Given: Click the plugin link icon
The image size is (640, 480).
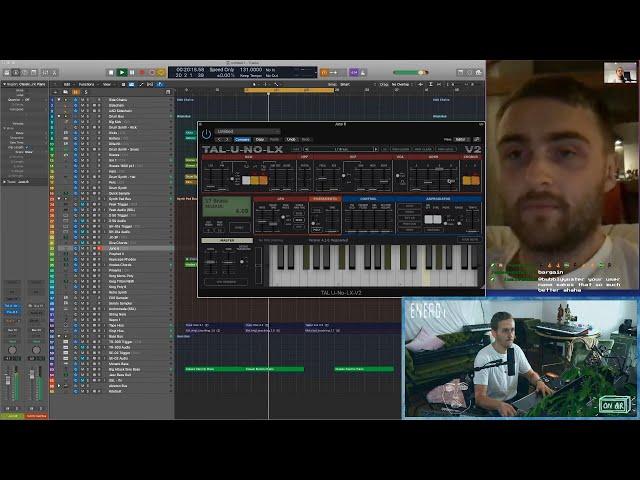Looking at the screenshot, I should click(x=476, y=140).
